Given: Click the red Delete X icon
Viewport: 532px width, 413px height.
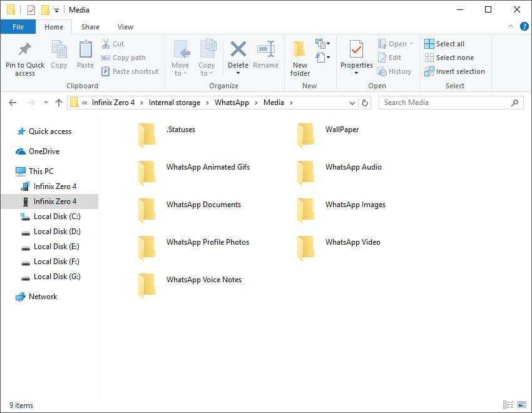Looking at the screenshot, I should [x=238, y=49].
